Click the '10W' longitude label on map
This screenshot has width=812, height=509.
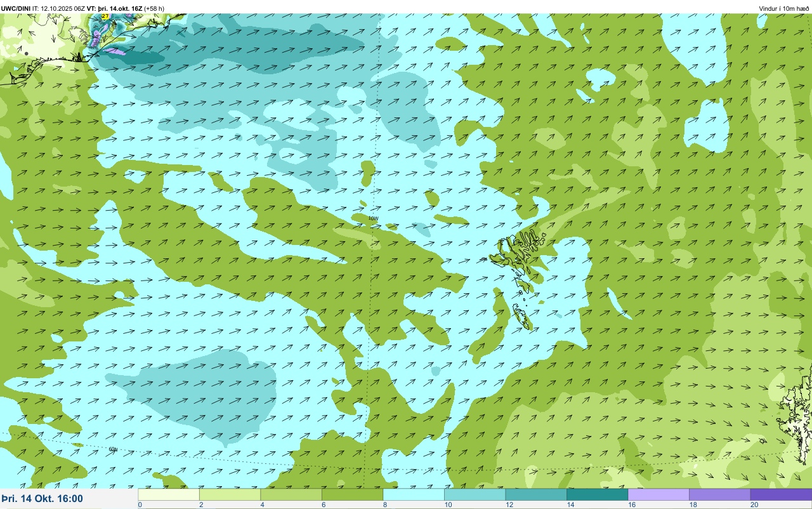pyautogui.click(x=374, y=218)
